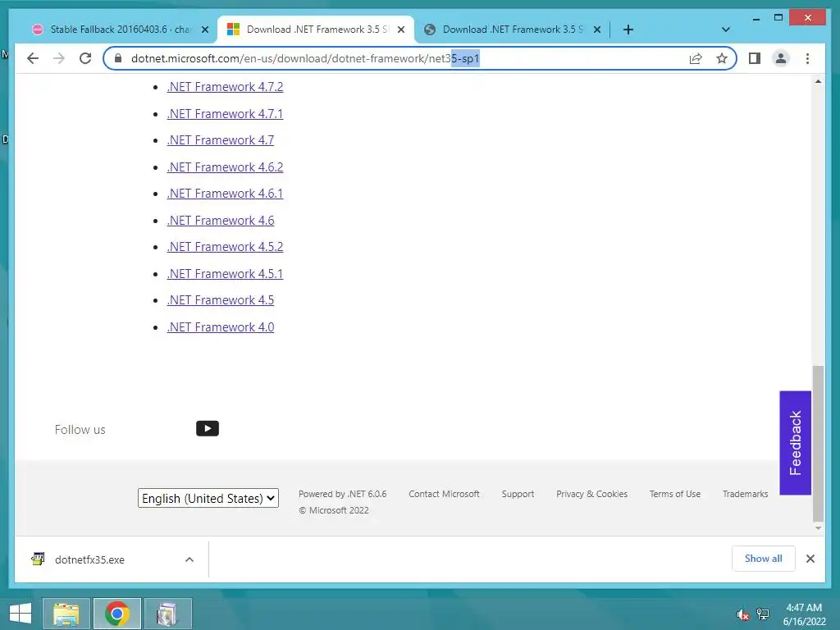This screenshot has width=840, height=630.
Task: Close the downloads bar
Action: pos(810,559)
